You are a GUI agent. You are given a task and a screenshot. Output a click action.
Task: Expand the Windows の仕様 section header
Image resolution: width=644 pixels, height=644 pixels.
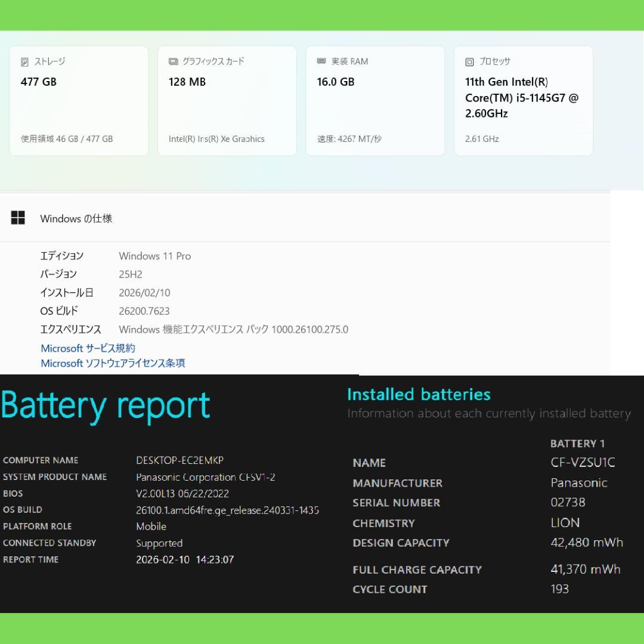point(76,218)
